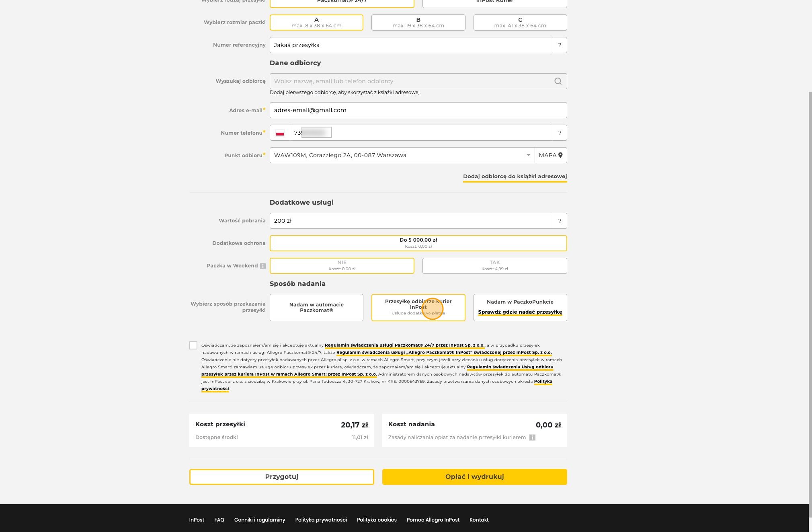Open Regulamin świadczenia usługi Paczkomat 24/7 link
Screen dimensions: 812x532
(405, 345)
